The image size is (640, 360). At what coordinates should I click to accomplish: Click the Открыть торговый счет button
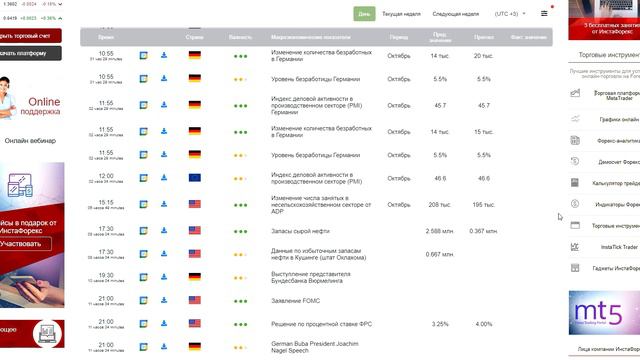(30, 36)
